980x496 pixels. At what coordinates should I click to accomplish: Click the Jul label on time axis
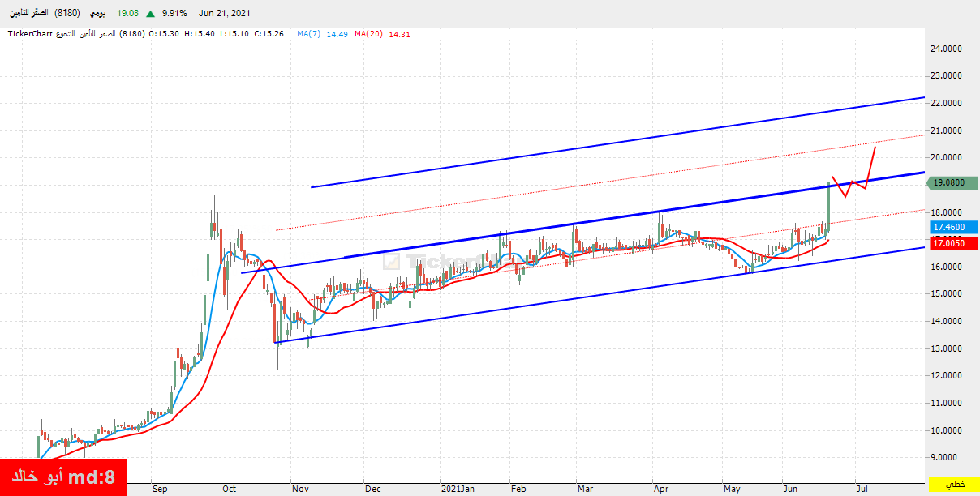coord(862,489)
